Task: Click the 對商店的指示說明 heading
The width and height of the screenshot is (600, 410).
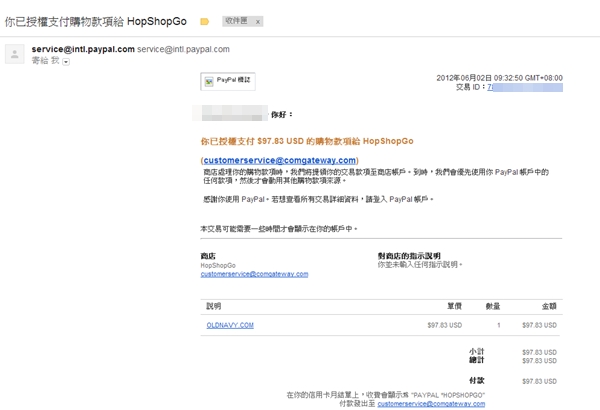Action: tap(409, 255)
